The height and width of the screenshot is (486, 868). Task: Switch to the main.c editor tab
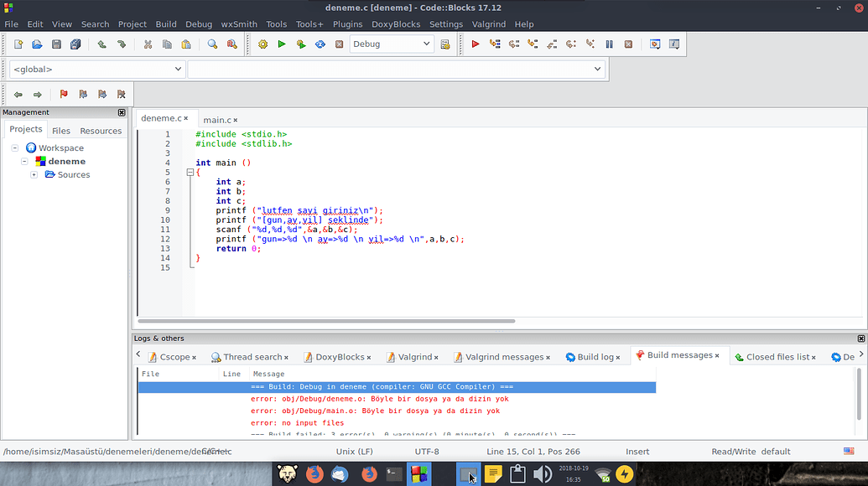[216, 120]
